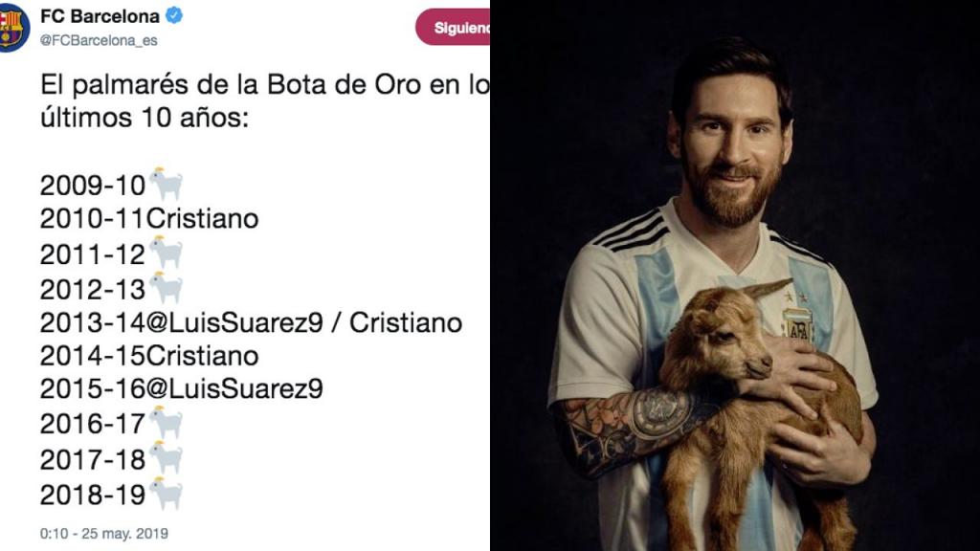980x551 pixels.
Task: Click the goat emoji beside 2018-19
Action: [x=167, y=494]
